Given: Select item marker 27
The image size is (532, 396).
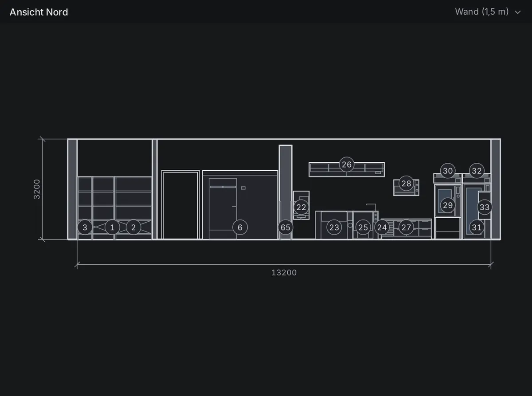Looking at the screenshot, I should point(406,227).
